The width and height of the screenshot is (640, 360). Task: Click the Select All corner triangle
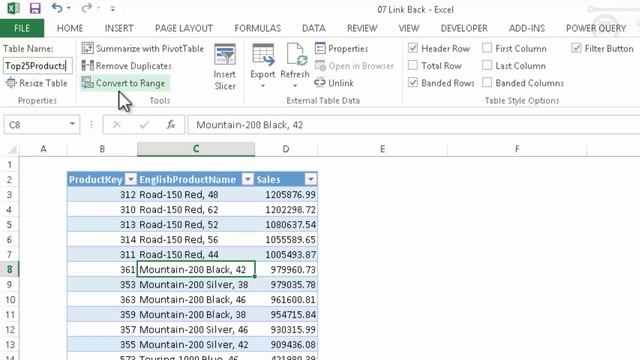click(12, 149)
